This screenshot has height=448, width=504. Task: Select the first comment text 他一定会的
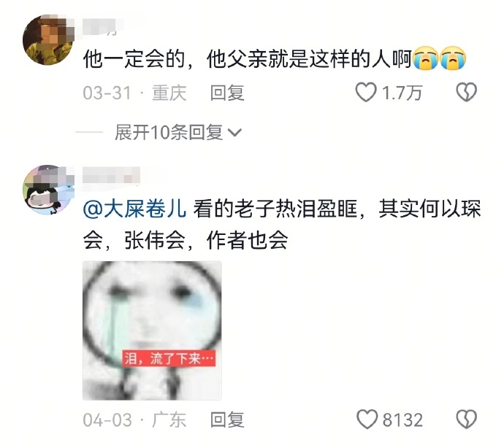point(134,59)
